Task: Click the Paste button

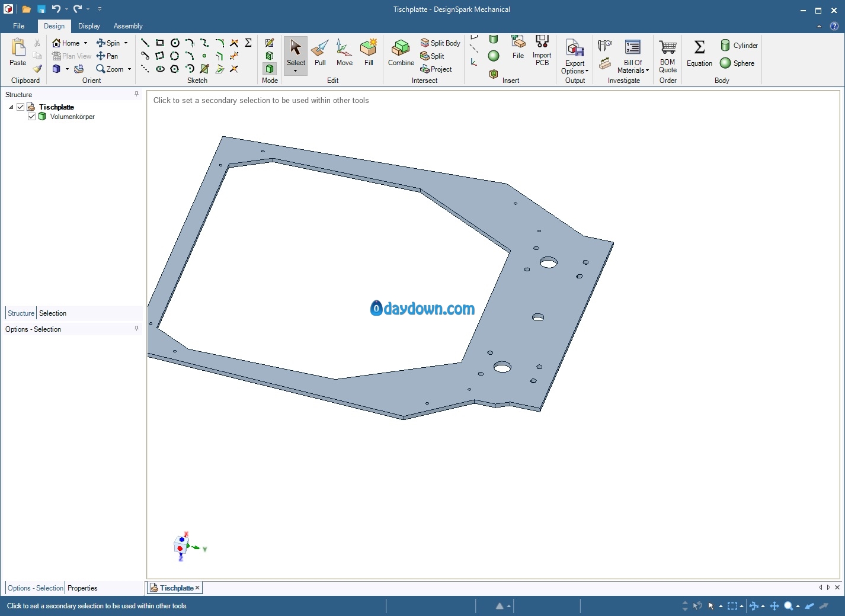Action: [x=18, y=52]
